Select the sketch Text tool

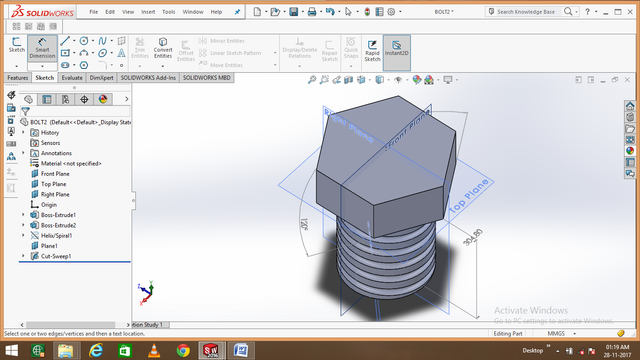121,53
